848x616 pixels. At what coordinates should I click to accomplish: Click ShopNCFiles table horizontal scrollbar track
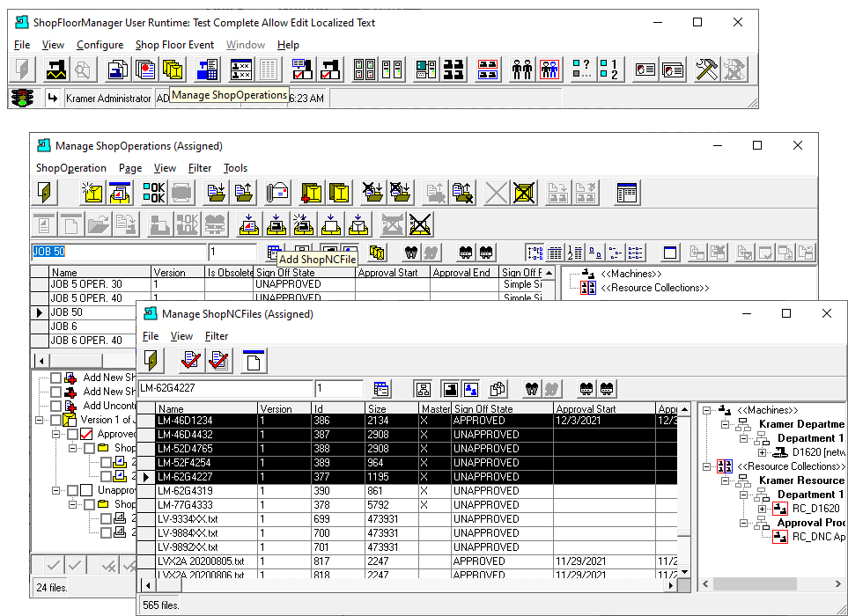[x=424, y=585]
